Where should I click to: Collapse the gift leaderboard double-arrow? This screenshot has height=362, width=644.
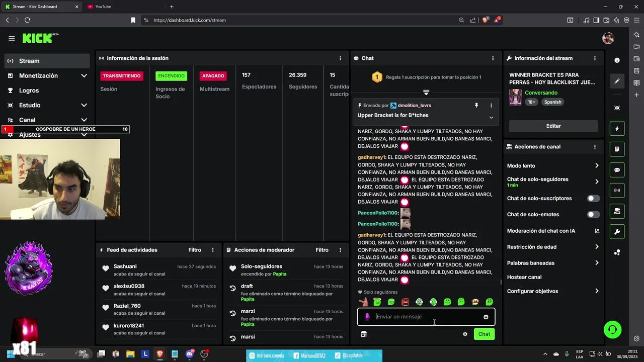click(426, 92)
